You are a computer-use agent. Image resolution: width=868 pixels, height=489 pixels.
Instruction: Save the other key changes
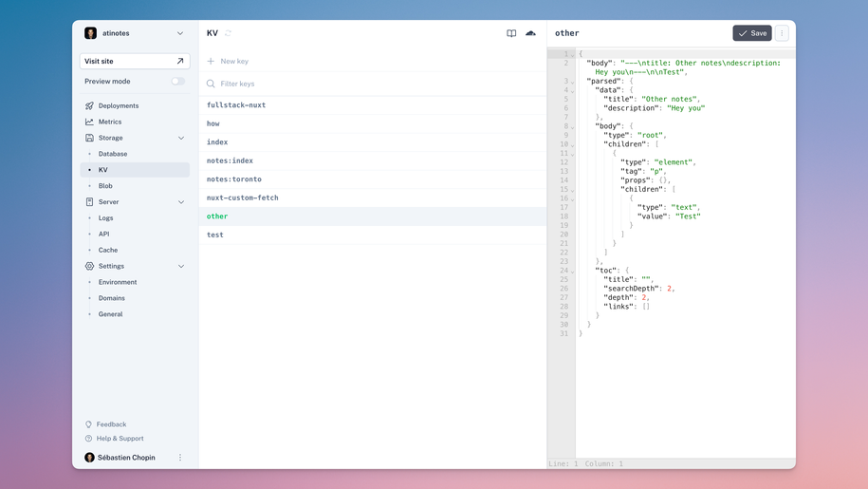(751, 33)
